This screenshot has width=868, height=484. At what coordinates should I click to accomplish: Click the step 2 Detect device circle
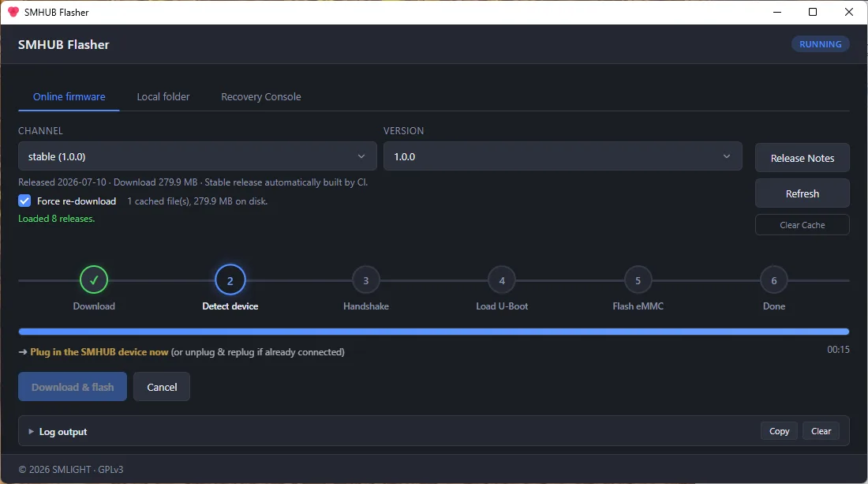(230, 280)
